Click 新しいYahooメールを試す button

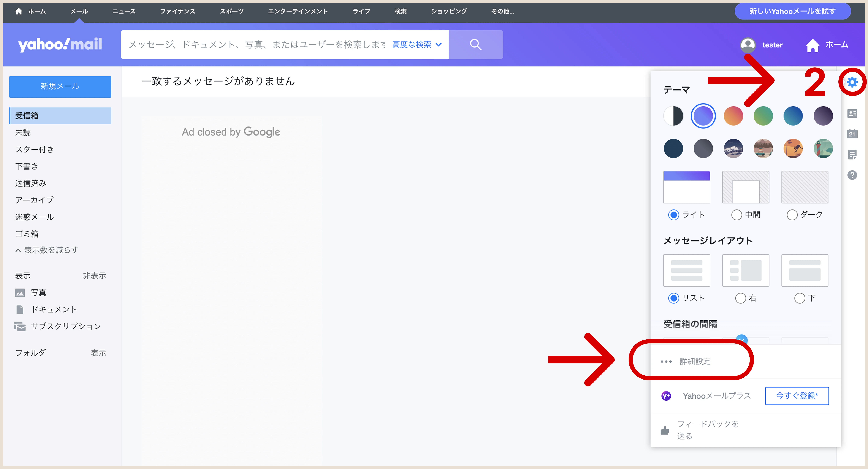pyautogui.click(x=792, y=11)
